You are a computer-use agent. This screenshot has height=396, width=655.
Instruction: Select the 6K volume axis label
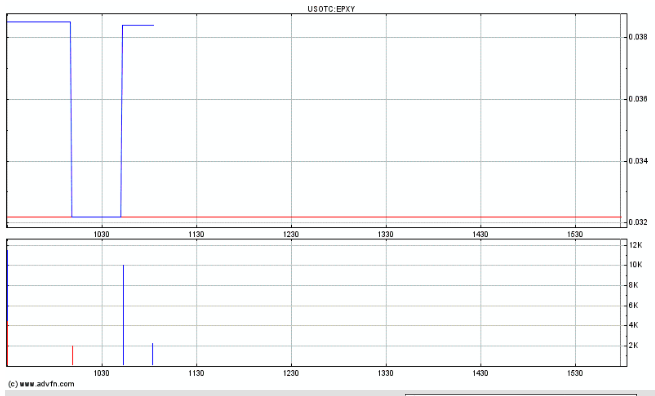tap(634, 305)
